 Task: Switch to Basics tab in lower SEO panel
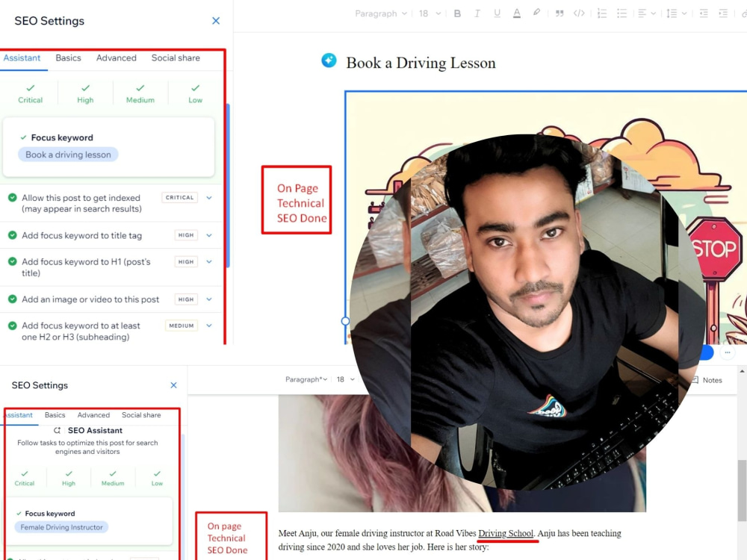(55, 414)
